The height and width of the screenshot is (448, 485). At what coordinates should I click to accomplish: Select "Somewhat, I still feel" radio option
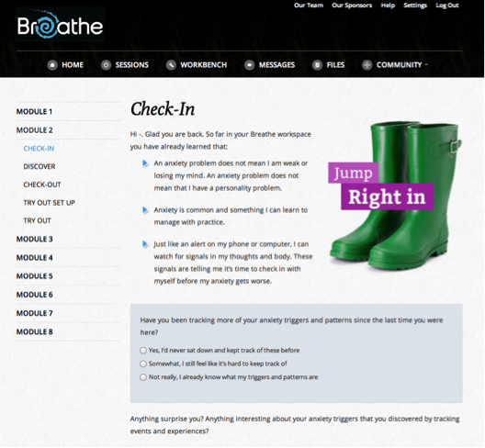(143, 364)
